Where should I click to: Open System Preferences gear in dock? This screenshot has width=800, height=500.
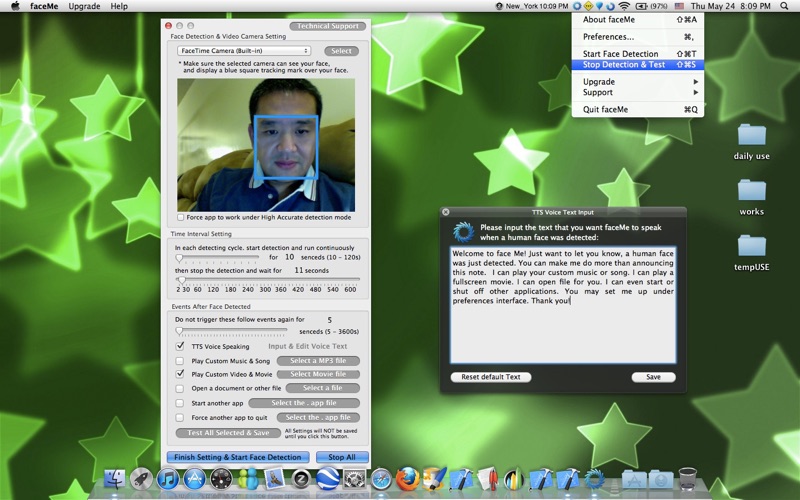(354, 479)
